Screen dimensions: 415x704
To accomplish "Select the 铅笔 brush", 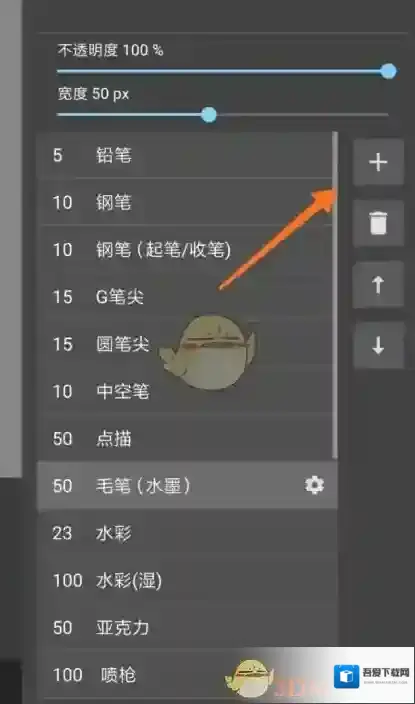I will pyautogui.click(x=186, y=155).
